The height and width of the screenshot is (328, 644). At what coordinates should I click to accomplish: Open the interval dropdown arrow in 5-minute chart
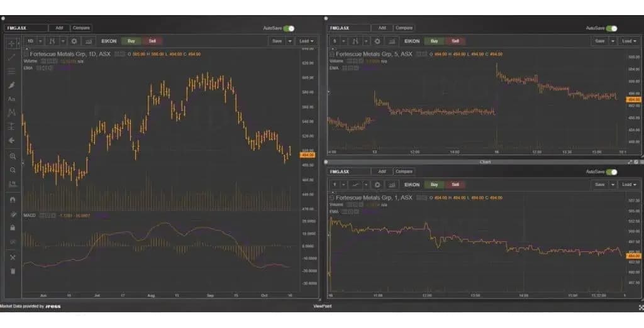point(343,41)
